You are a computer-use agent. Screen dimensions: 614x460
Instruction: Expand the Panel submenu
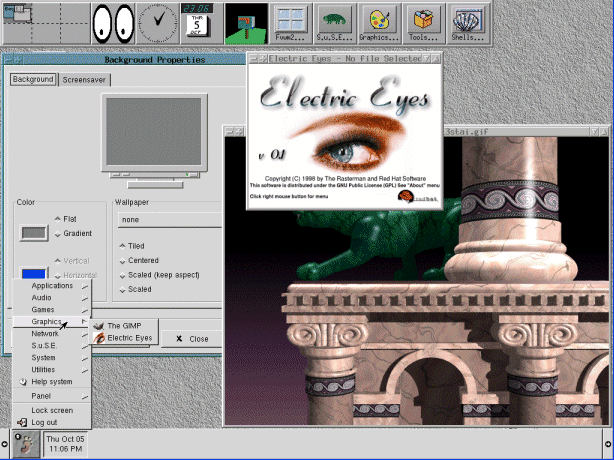pyautogui.click(x=52, y=396)
